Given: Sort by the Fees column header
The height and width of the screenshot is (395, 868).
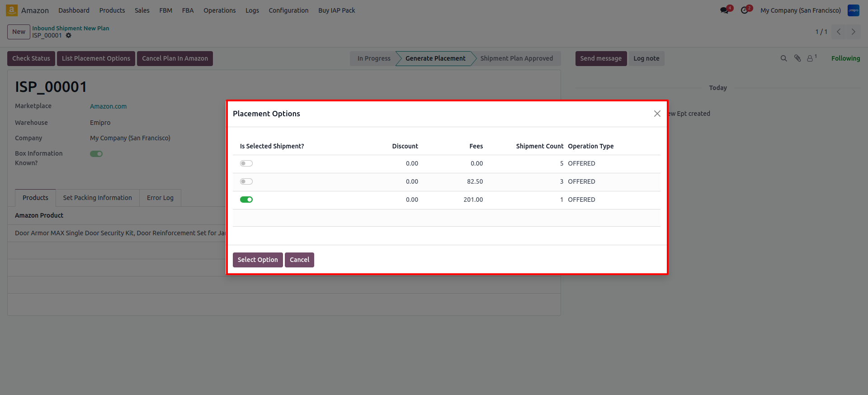Looking at the screenshot, I should tap(476, 146).
